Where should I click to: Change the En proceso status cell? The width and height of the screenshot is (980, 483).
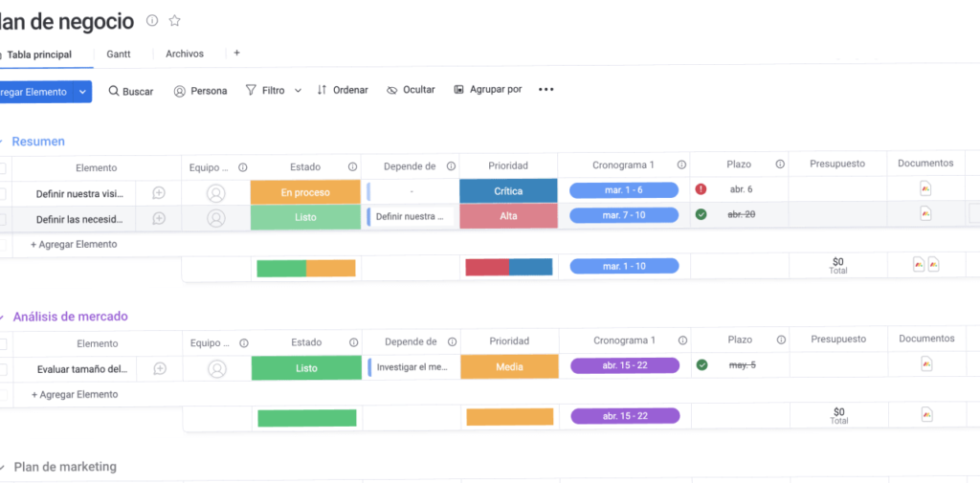305,192
